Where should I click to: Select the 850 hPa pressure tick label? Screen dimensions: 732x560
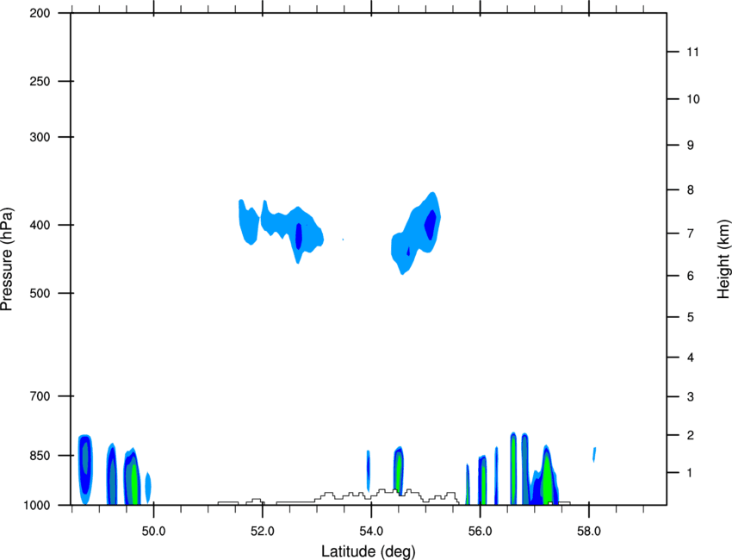[x=40, y=456]
